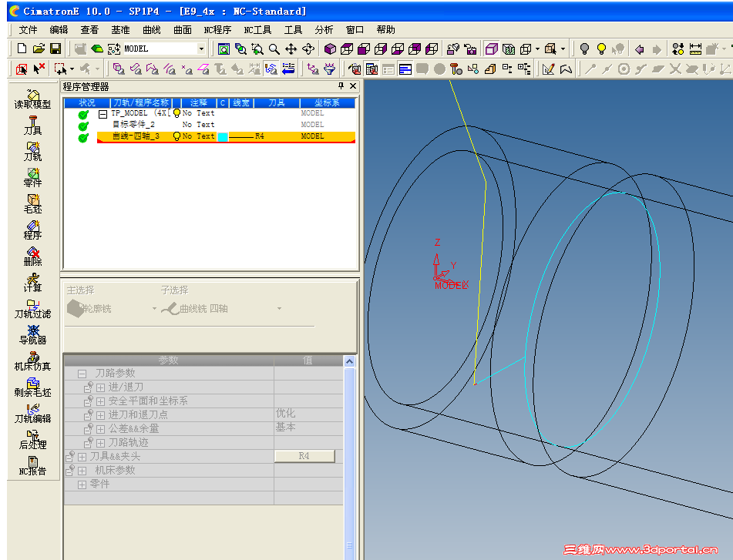This screenshot has height=560, width=733.
Task: Close the 程序管理器 panel
Action: coord(353,86)
